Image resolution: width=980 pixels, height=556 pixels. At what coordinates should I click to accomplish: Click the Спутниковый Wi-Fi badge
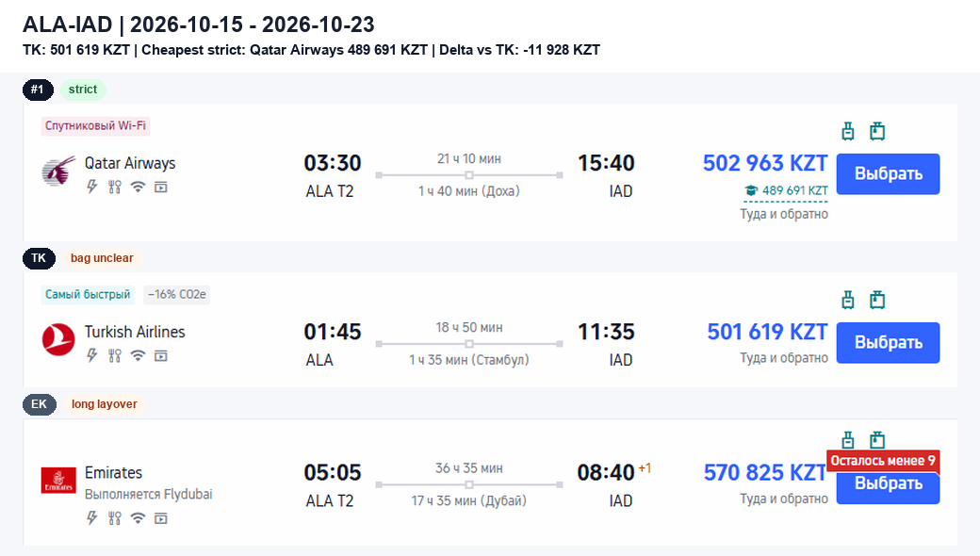(95, 125)
